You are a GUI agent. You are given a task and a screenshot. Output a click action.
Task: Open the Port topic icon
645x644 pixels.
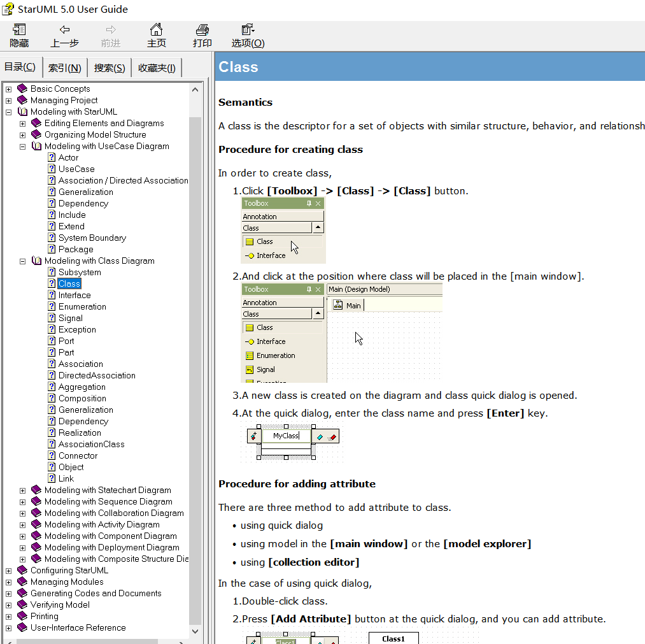[52, 341]
